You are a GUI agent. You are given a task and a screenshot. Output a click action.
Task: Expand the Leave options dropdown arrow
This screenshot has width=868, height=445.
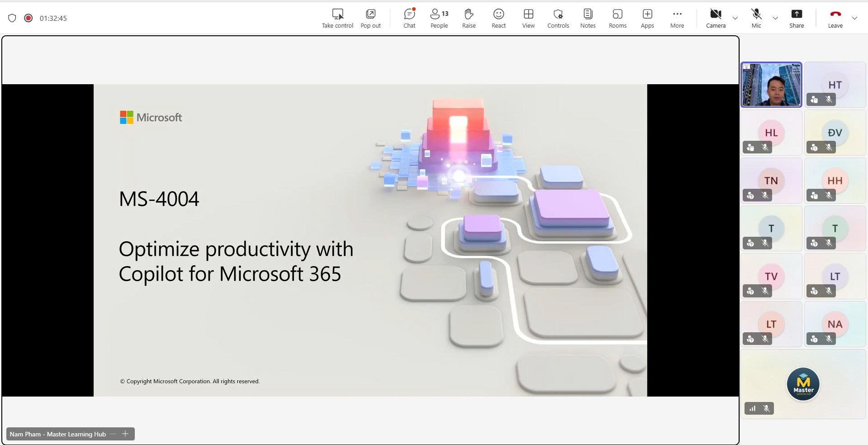(854, 18)
